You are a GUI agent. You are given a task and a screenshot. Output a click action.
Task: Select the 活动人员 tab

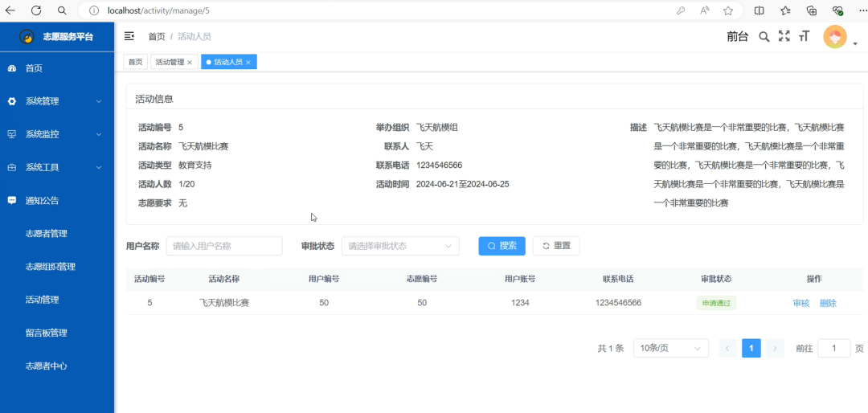click(x=228, y=63)
